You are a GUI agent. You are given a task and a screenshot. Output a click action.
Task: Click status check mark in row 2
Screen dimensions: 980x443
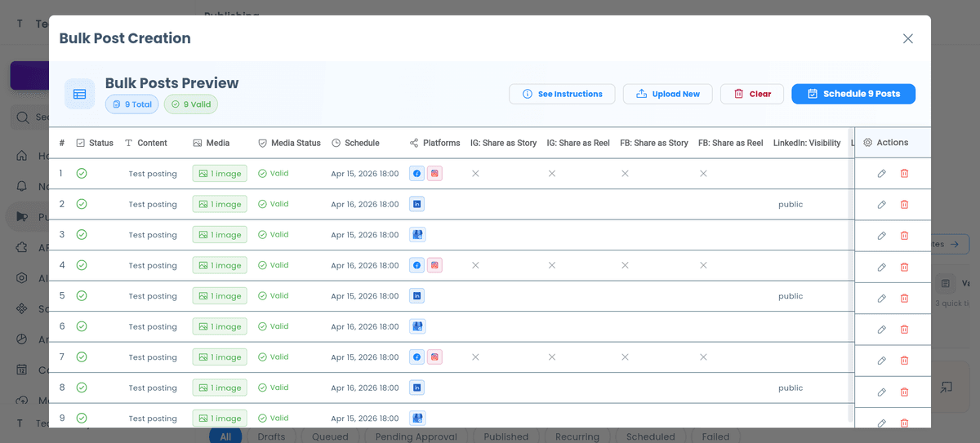coord(82,204)
